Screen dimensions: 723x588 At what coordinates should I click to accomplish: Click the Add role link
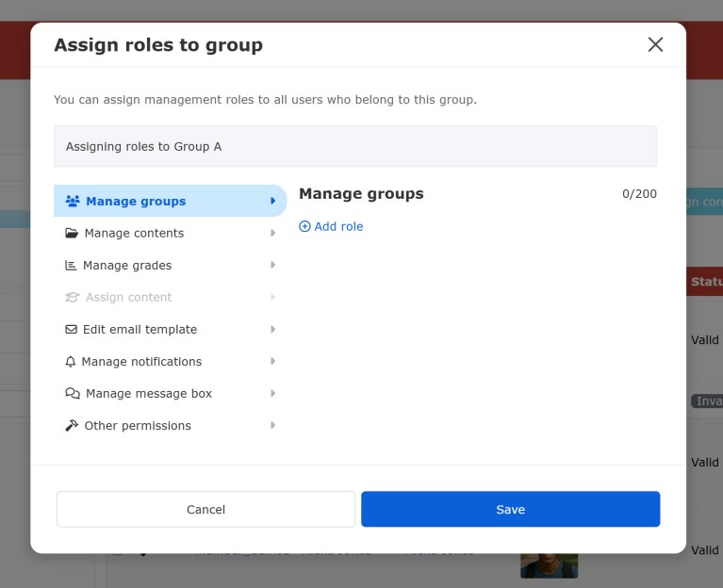click(x=331, y=226)
